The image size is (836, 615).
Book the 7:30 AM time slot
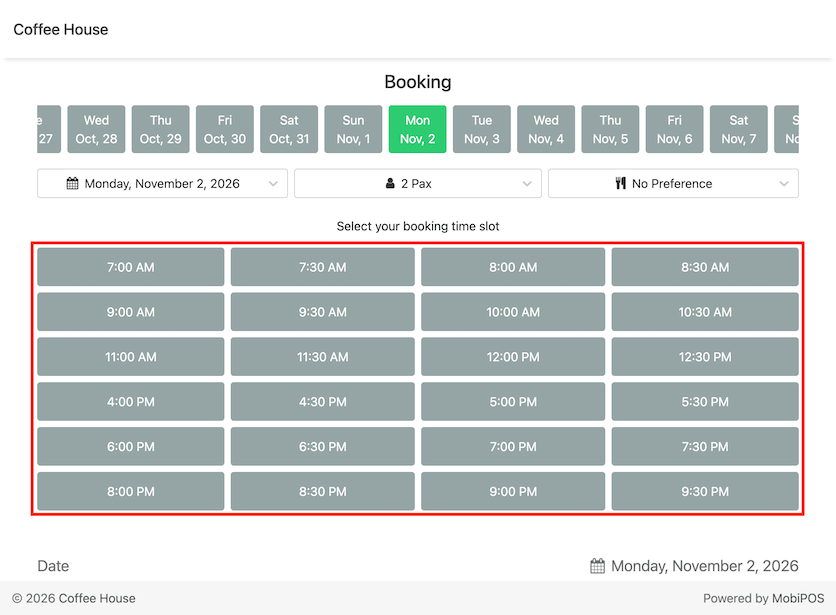pos(323,267)
